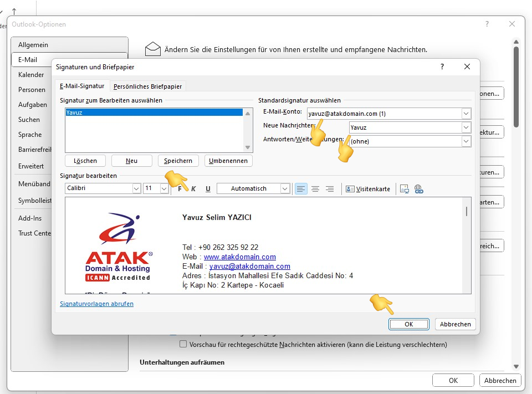The image size is (532, 394).
Task: Open the Neue Nachrichten signature dropdown
Action: point(467,127)
